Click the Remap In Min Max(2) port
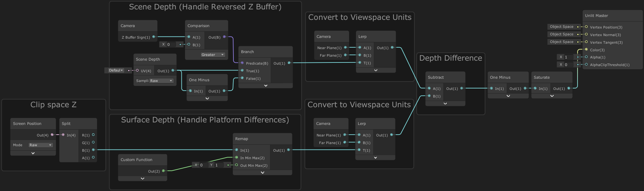Screen dimensions: 644x191 236,157
